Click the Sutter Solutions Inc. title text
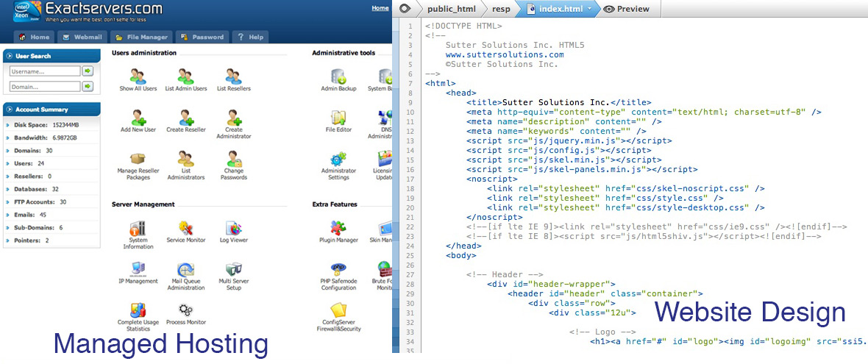This screenshot has height=364, width=868. (555, 102)
